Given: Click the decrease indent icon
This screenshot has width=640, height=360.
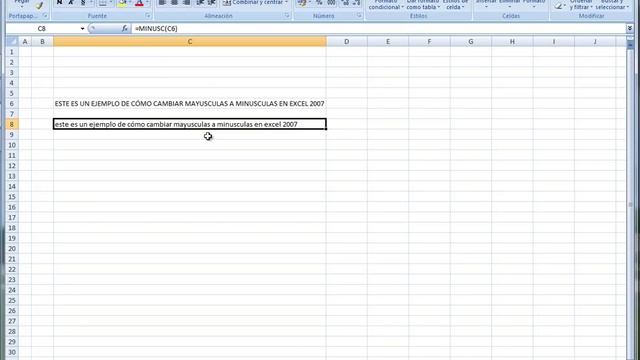Looking at the screenshot, I should tap(200, 2).
